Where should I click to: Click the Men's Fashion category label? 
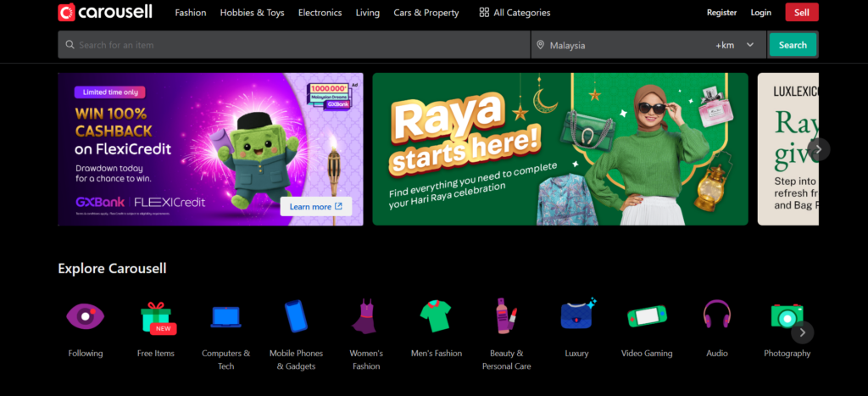click(437, 354)
